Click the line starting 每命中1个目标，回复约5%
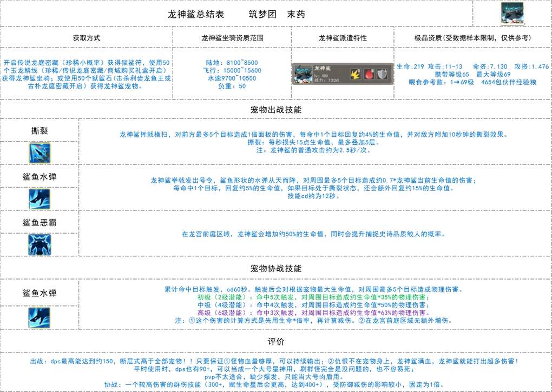The height and width of the screenshot is (392, 552). [x=314, y=188]
